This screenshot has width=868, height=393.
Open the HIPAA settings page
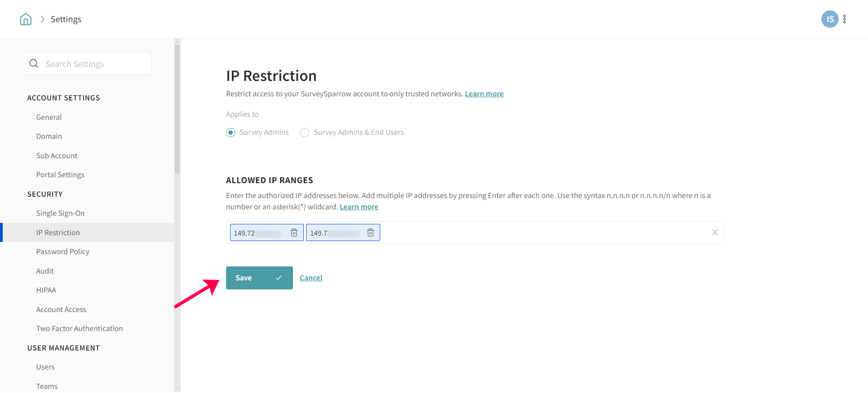(x=46, y=290)
